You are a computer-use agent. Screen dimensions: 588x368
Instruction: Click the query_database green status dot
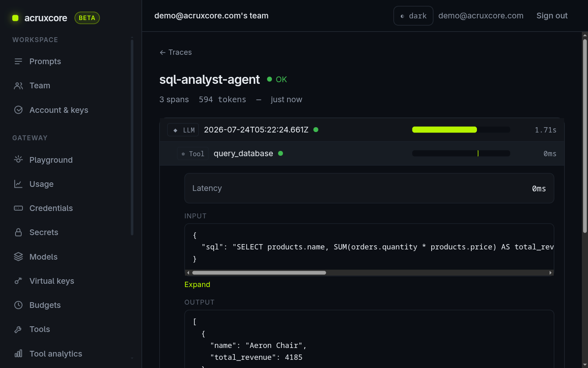[281, 153]
